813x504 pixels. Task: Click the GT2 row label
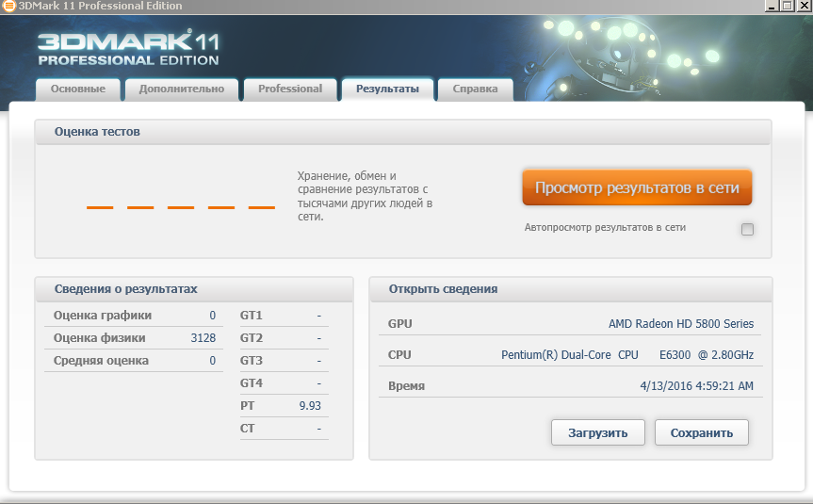coord(252,338)
